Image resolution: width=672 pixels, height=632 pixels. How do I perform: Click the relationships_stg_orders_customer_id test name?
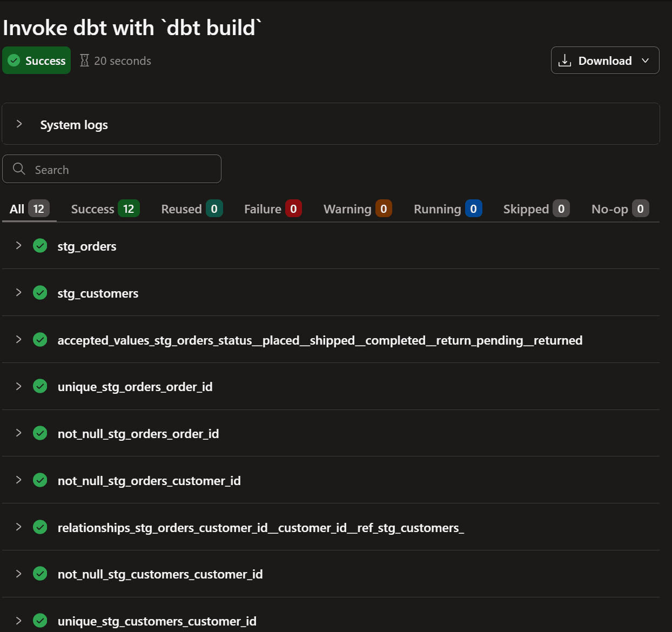pos(261,528)
